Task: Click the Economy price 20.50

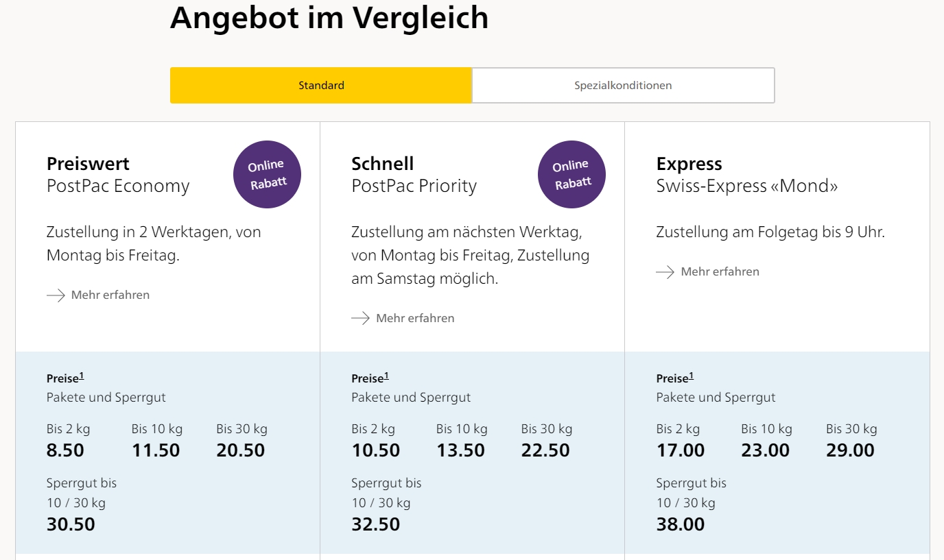Action: pos(241,450)
